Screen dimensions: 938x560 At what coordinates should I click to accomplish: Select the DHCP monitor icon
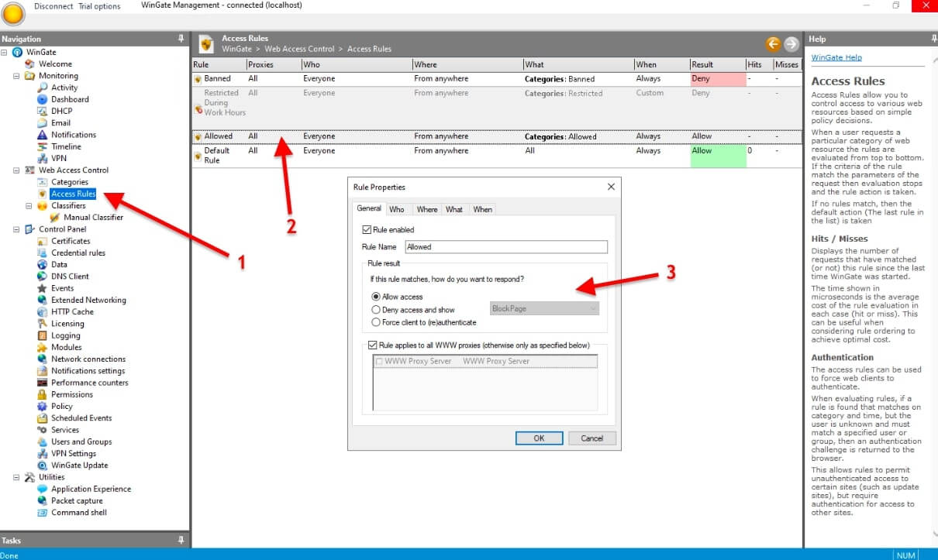click(x=43, y=111)
